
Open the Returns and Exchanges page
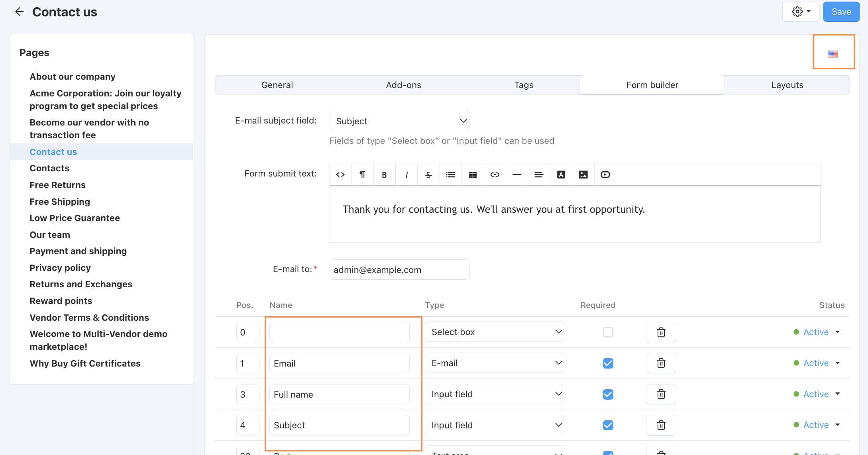pyautogui.click(x=81, y=284)
